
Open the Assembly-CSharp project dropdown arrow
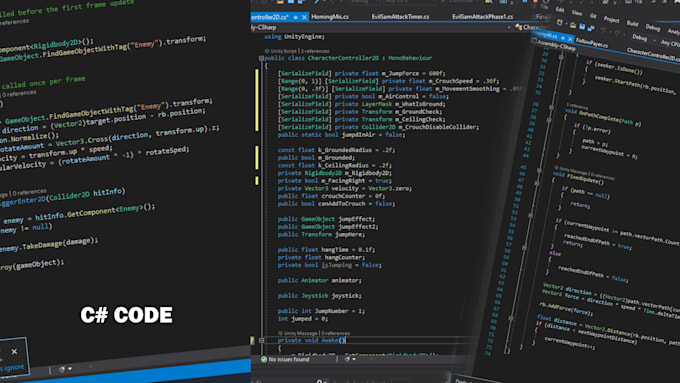508,27
